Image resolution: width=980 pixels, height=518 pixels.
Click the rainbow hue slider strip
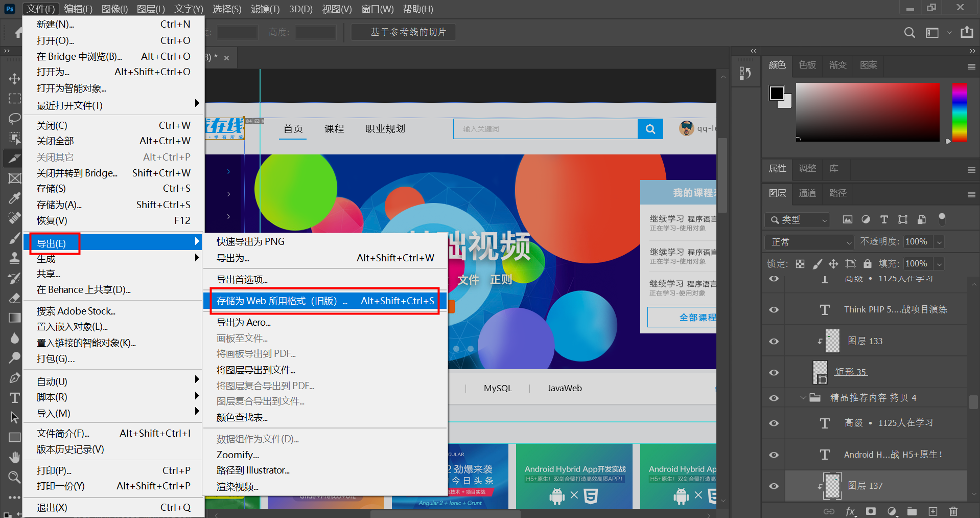[960, 112]
